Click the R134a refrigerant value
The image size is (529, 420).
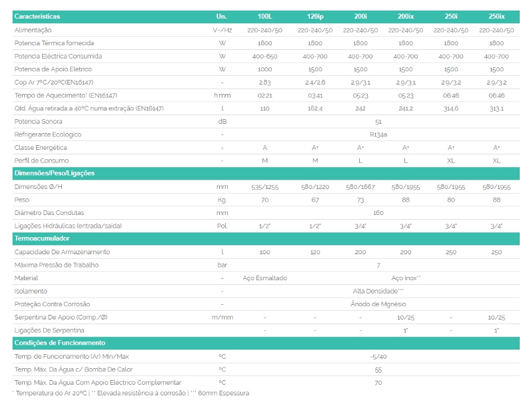point(378,134)
